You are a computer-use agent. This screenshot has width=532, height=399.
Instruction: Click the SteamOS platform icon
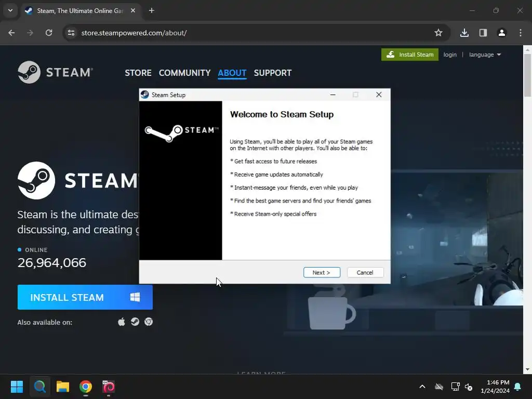(135, 322)
